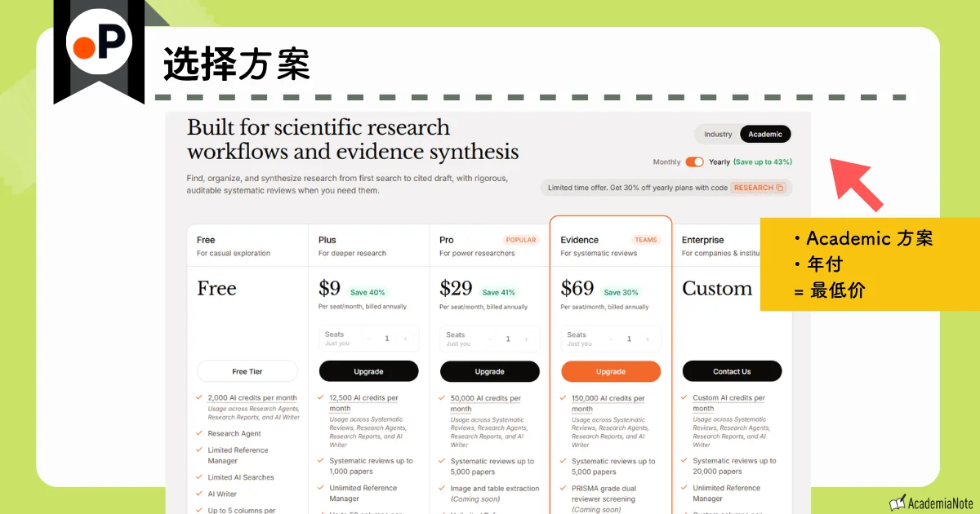Click the Save up to 43% text

(x=763, y=162)
